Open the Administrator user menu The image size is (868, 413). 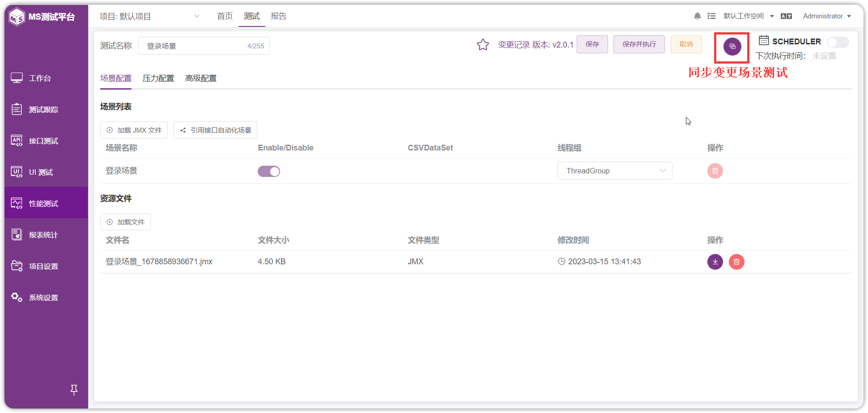[827, 16]
